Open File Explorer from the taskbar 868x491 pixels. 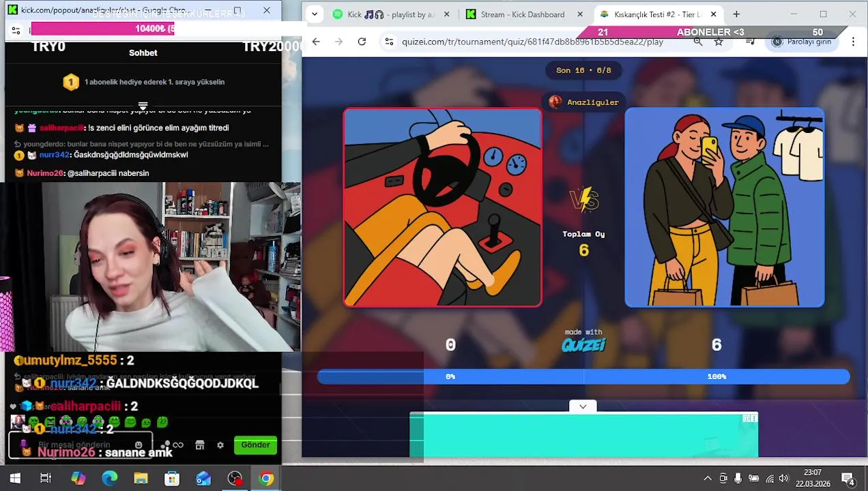[x=141, y=479]
